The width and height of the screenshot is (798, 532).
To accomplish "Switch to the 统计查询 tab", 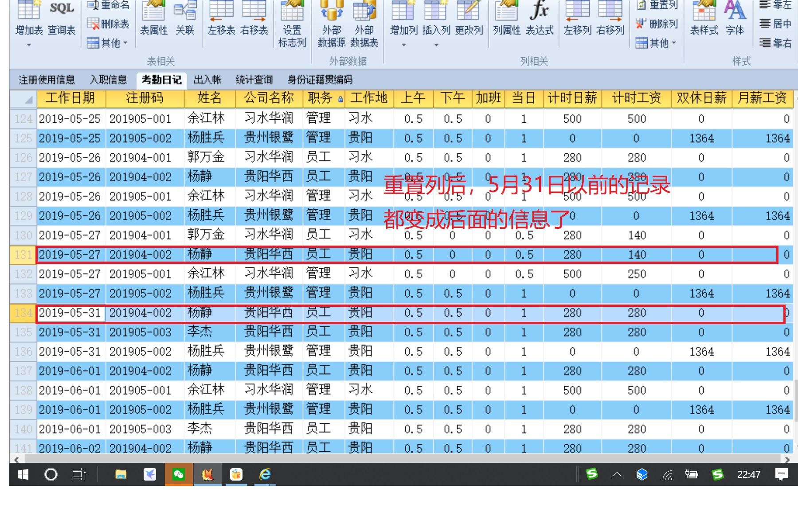I will click(254, 80).
